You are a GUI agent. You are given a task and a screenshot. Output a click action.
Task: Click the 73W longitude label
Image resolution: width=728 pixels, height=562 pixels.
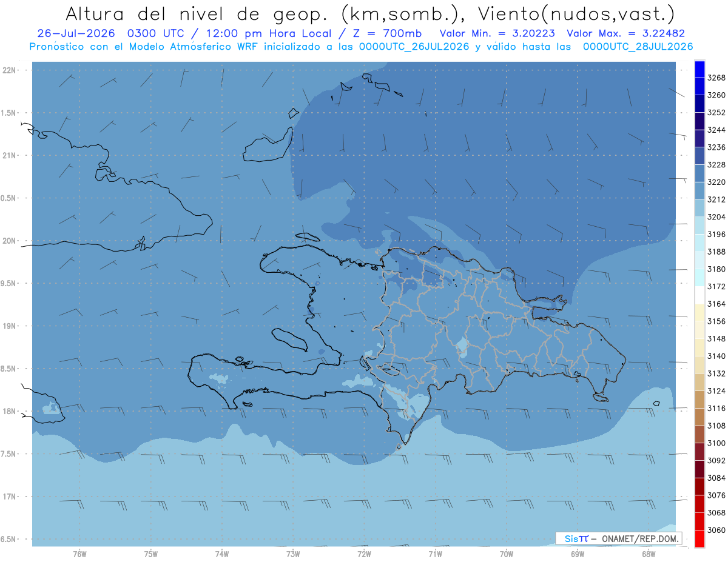point(293,554)
